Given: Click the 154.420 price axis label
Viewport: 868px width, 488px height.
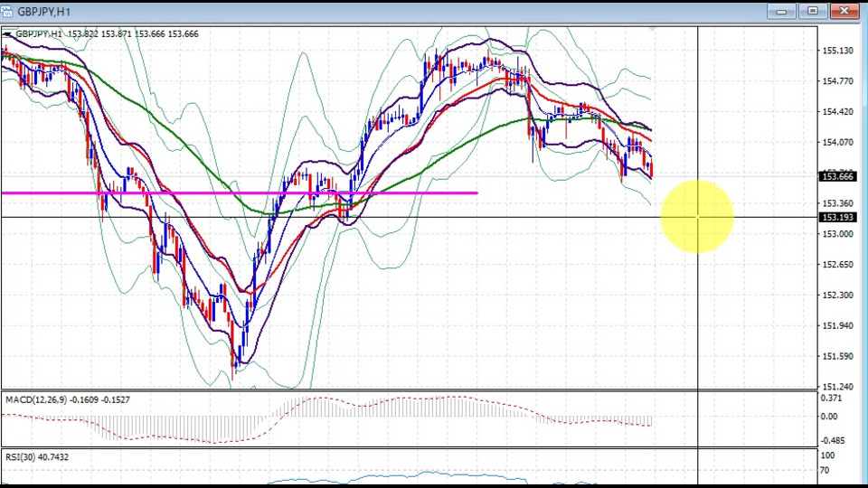Looking at the screenshot, I should point(837,112).
